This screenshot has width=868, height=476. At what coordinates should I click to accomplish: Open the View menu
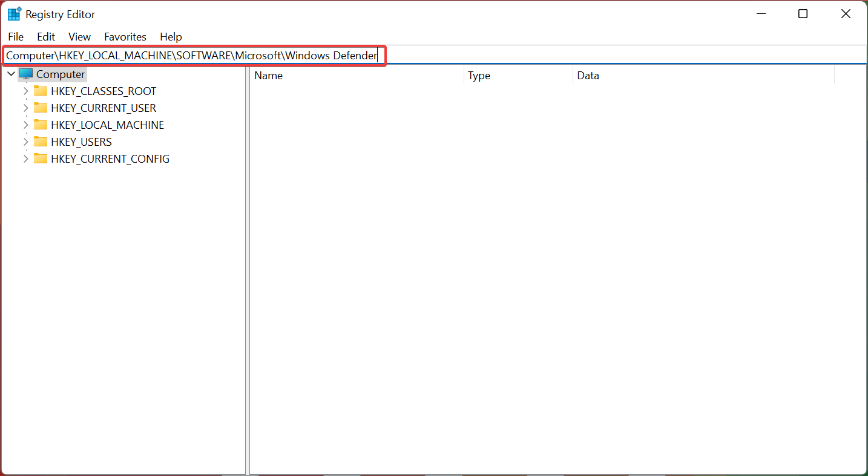[x=79, y=37]
